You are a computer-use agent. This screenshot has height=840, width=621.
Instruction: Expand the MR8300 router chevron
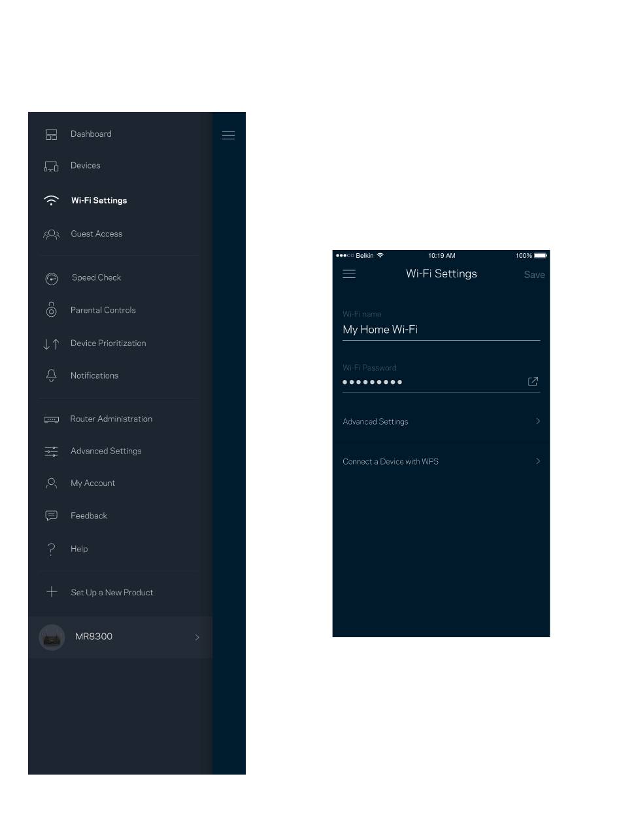(x=197, y=637)
